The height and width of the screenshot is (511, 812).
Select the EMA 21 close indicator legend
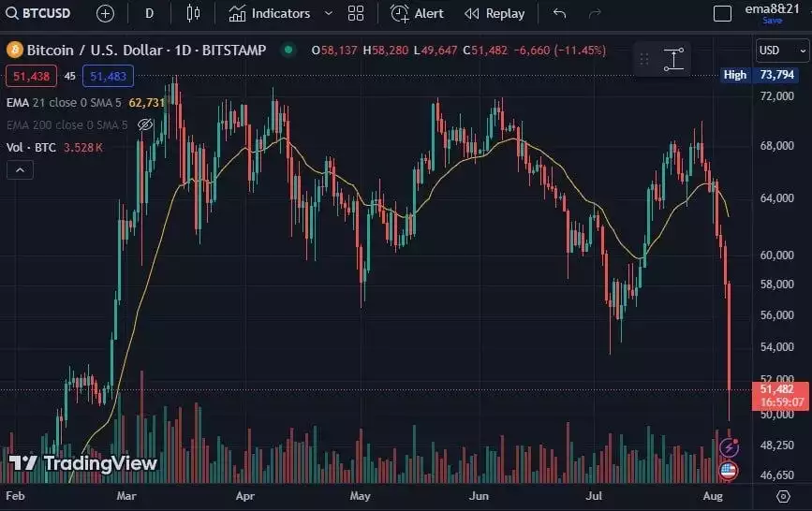[64, 103]
